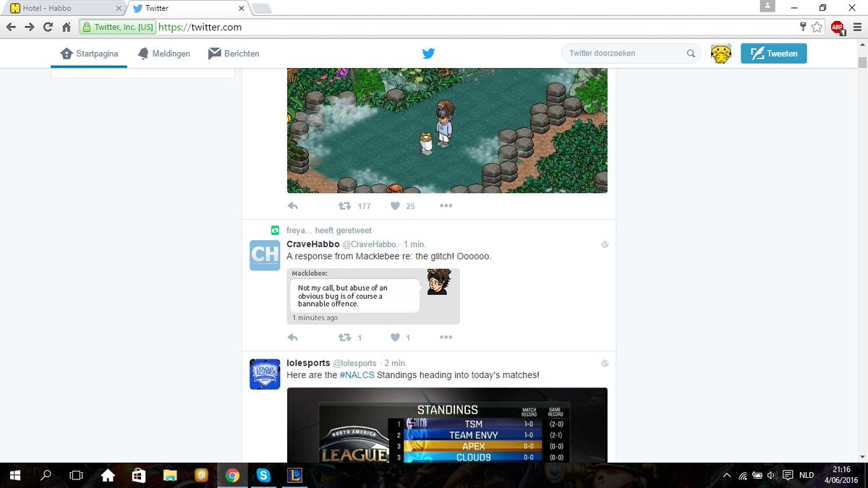Show hidden system tray icons

pyautogui.click(x=728, y=476)
